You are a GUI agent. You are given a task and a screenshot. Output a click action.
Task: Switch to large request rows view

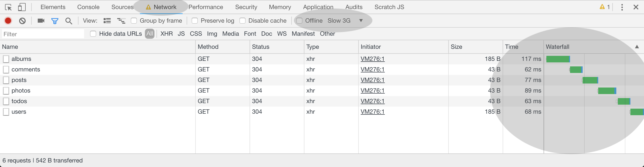click(x=107, y=21)
